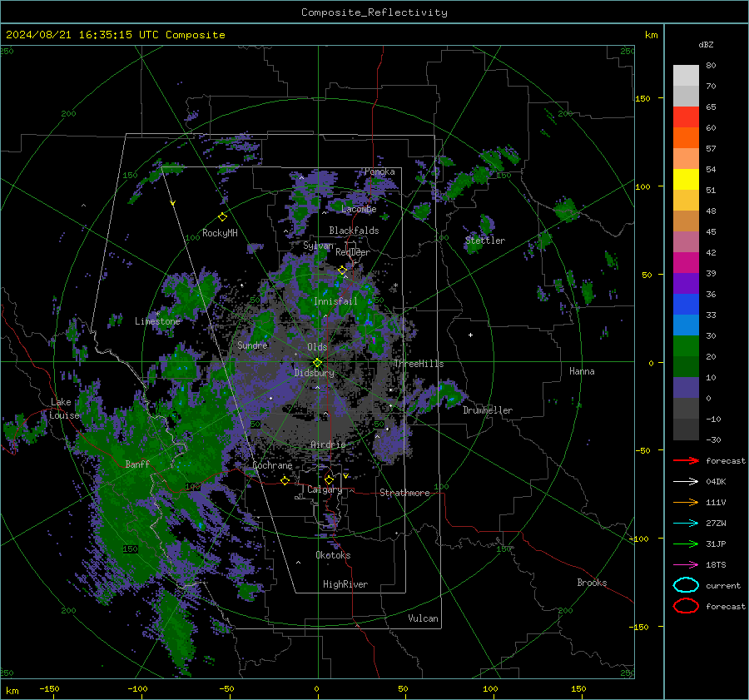Click the Ponoka city label
This screenshot has width=749, height=700.
coord(379,171)
